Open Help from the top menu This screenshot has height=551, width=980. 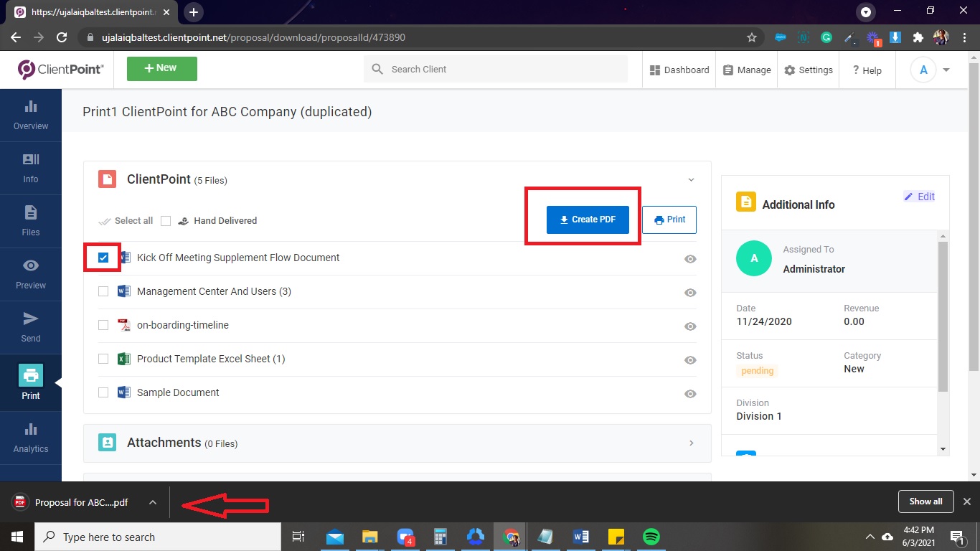pyautogui.click(x=867, y=70)
